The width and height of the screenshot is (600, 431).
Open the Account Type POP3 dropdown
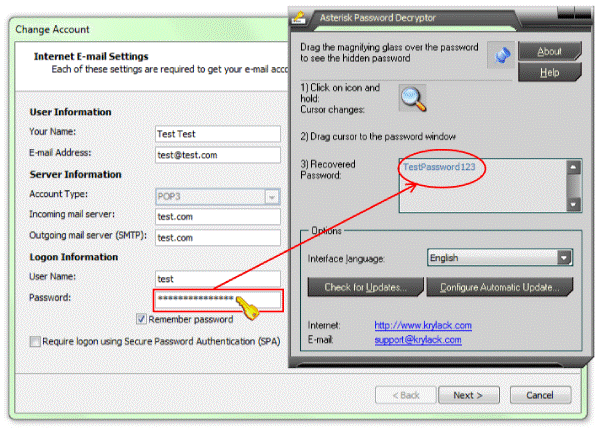(x=272, y=197)
